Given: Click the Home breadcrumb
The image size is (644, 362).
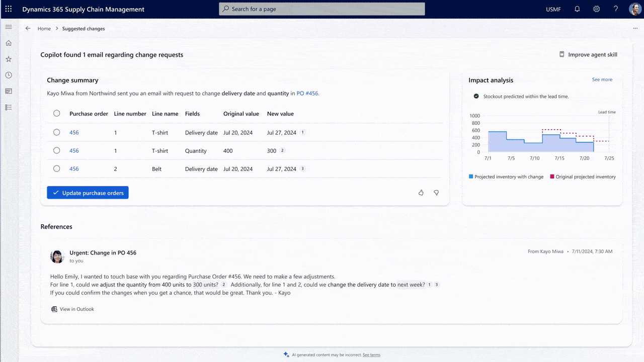Looking at the screenshot, I should pyautogui.click(x=44, y=29).
